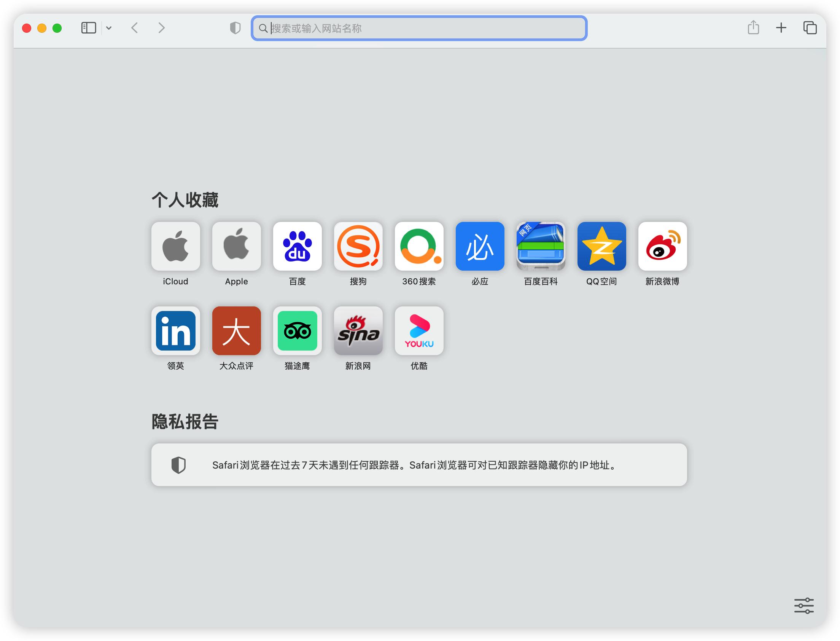Image resolution: width=840 pixels, height=641 pixels.
Task: Open the Share menu
Action: pos(753,28)
